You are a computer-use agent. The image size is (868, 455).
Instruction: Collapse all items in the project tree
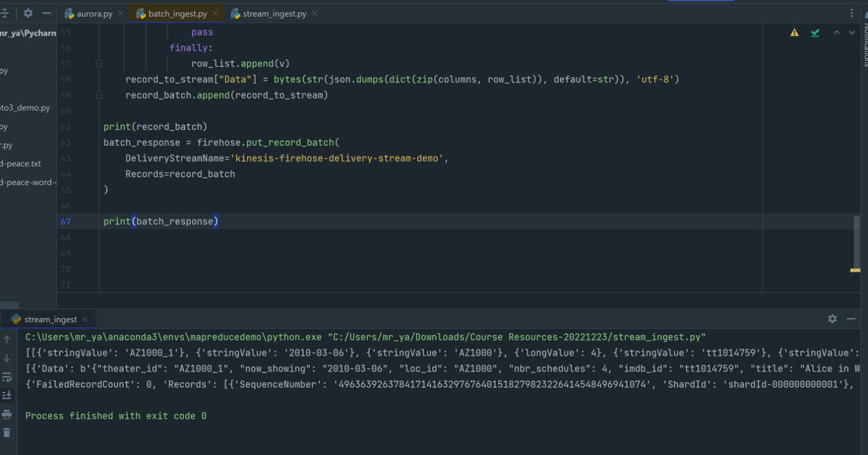[x=5, y=13]
